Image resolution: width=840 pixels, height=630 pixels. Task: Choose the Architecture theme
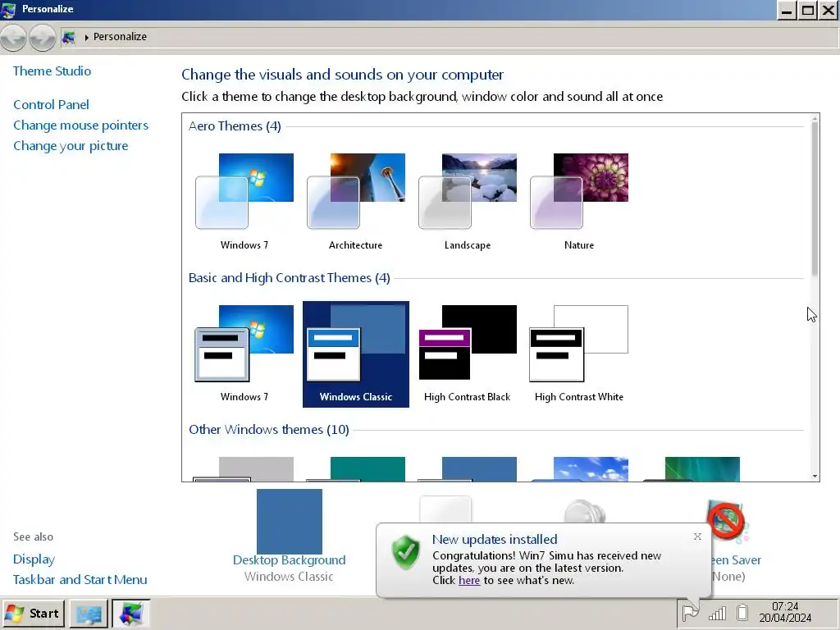356,201
